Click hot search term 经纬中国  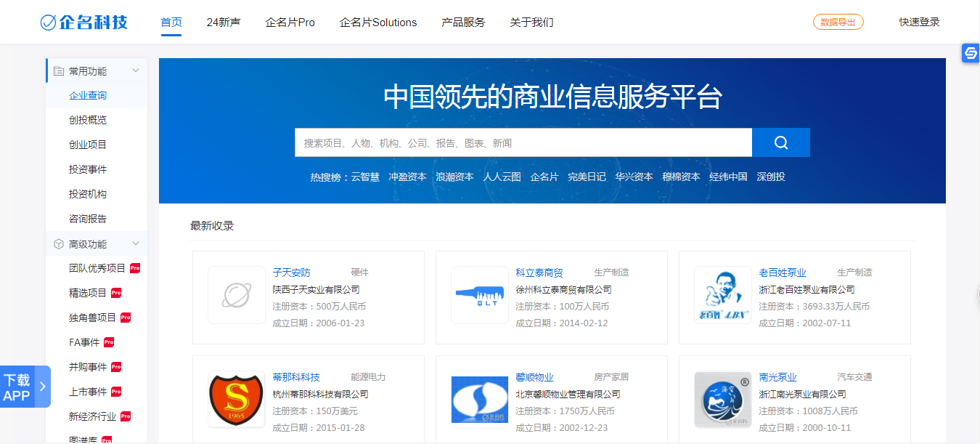pos(728,177)
